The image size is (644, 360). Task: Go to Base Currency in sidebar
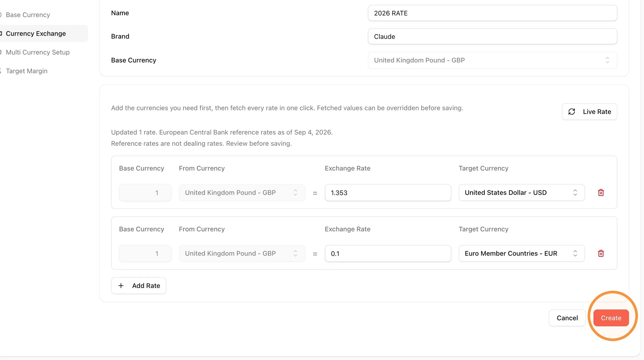(x=28, y=15)
